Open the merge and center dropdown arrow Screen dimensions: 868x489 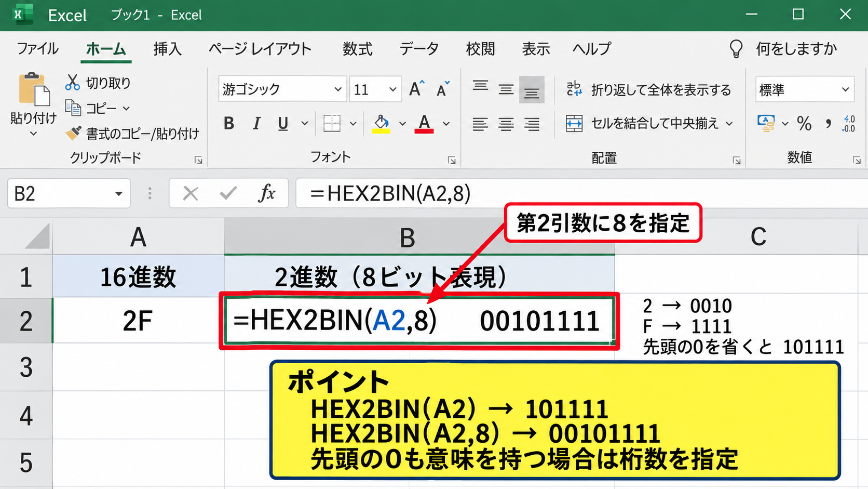pos(729,124)
